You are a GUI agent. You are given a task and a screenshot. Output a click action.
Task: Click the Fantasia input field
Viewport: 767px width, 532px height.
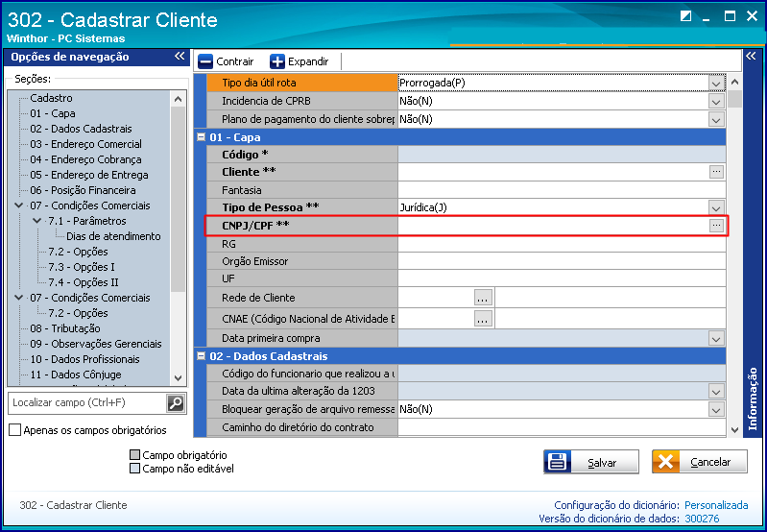pos(562,190)
